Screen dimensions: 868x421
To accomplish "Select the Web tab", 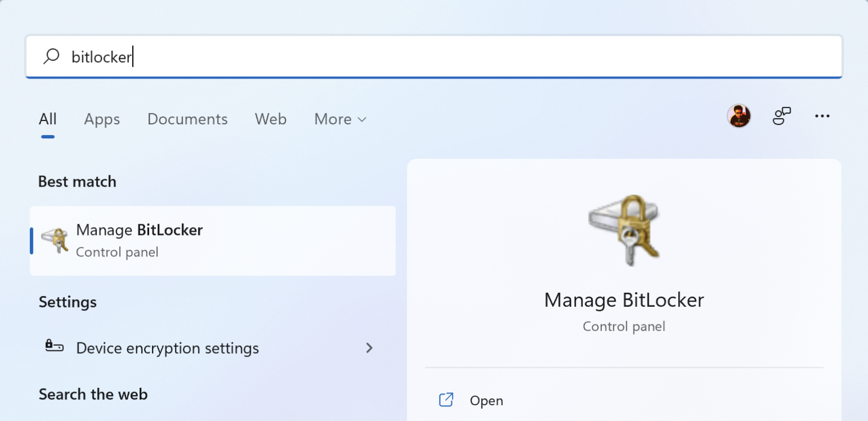I will [x=271, y=119].
